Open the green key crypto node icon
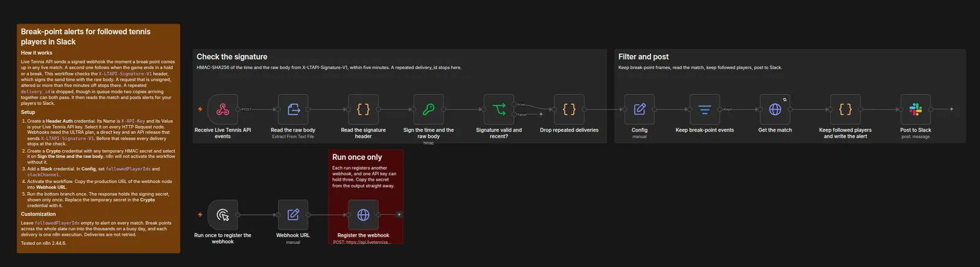 coord(429,110)
